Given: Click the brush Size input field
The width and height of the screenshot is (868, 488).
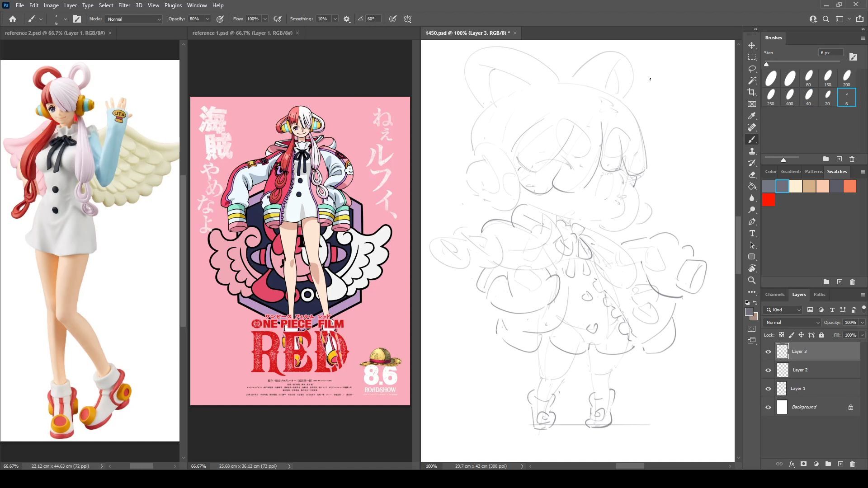Looking at the screenshot, I should [x=831, y=53].
